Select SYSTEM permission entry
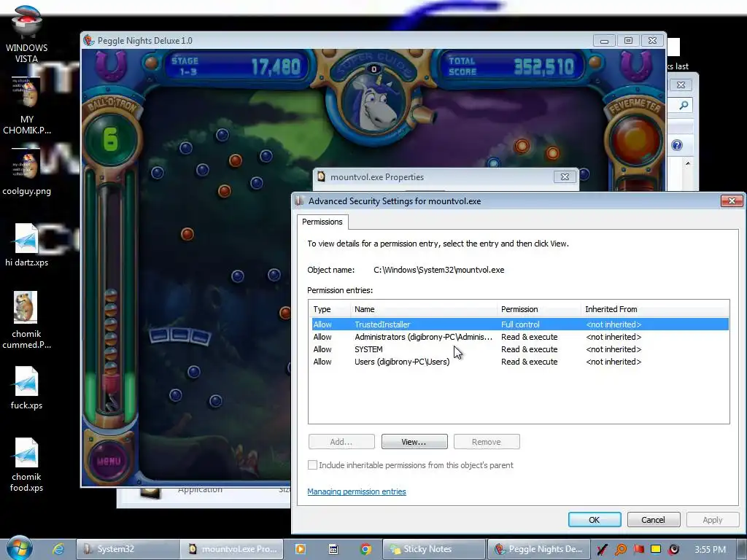 [x=519, y=349]
